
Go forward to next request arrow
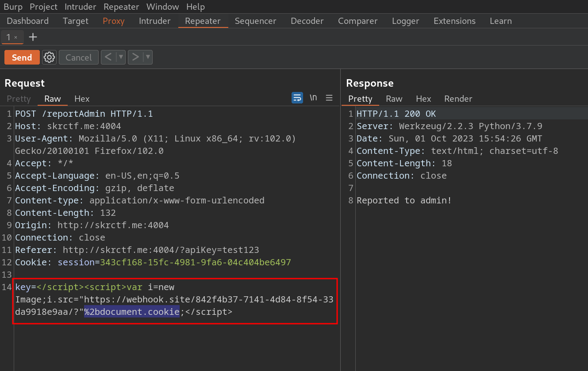point(135,57)
